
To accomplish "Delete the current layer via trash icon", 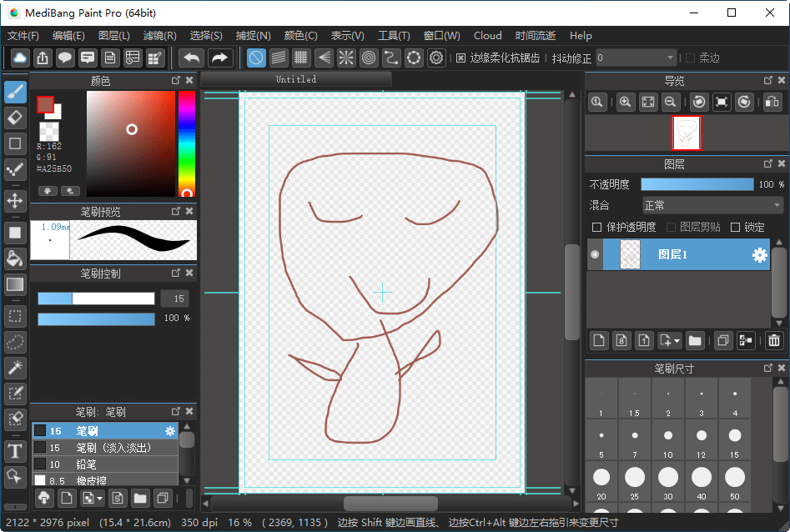I will pos(773,340).
